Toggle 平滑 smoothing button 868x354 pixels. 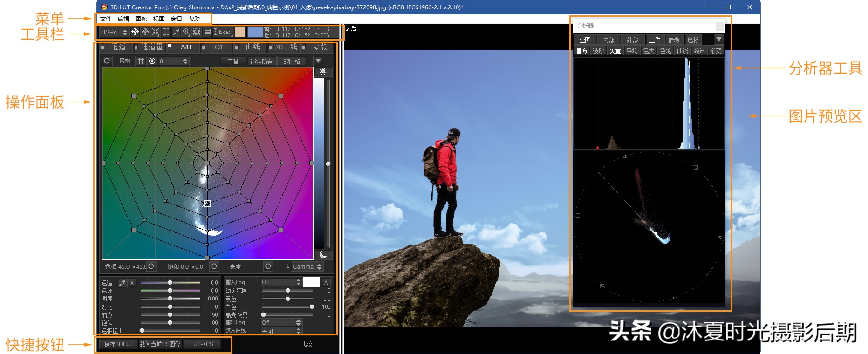tap(233, 61)
